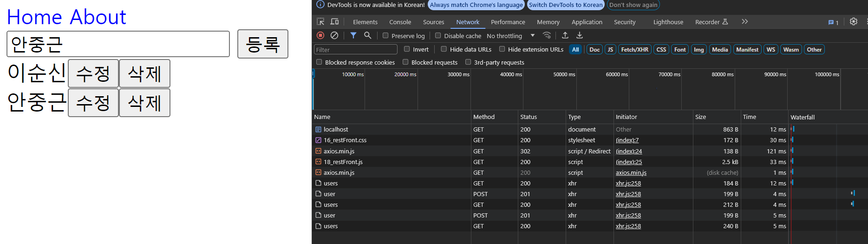This screenshot has height=244, width=868.
Task: Click the document icon for localhost
Action: click(x=318, y=130)
